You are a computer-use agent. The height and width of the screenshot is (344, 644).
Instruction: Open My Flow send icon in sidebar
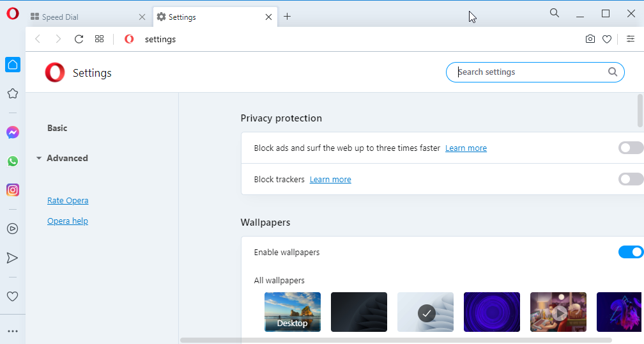[x=13, y=258]
